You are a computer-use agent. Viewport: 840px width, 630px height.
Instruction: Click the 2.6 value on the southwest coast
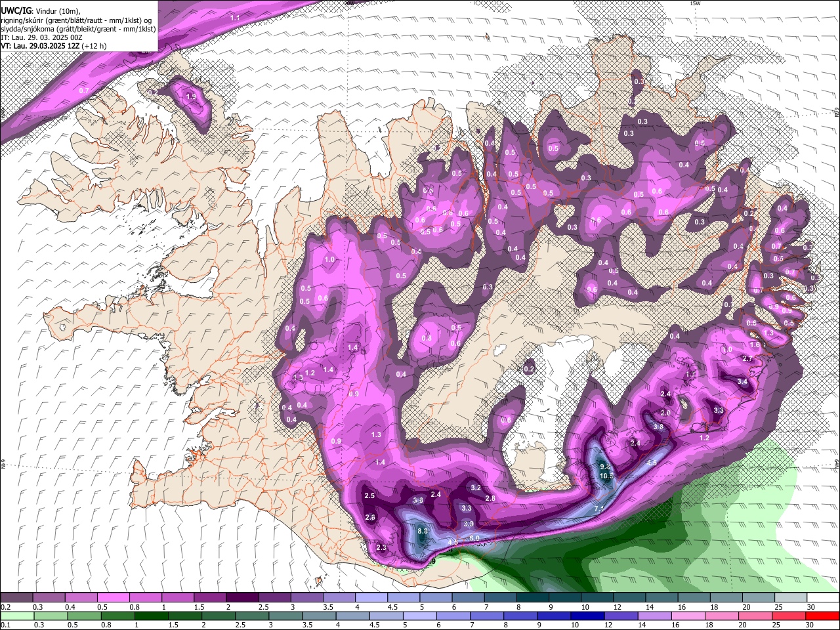point(369,518)
